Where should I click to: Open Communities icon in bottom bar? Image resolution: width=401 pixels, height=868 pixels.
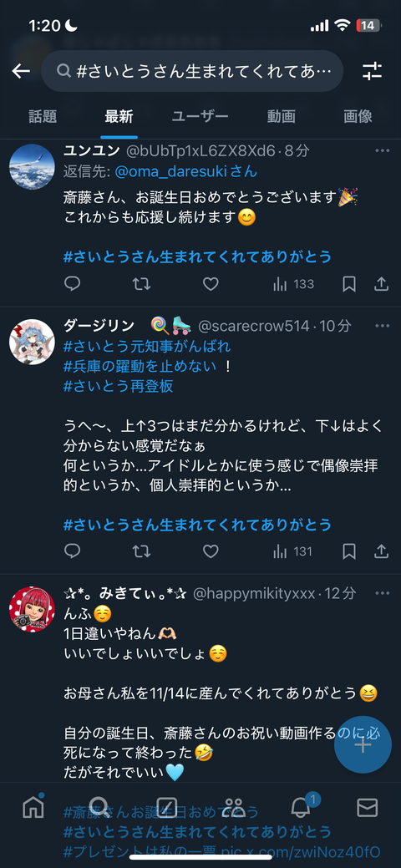[x=234, y=808]
